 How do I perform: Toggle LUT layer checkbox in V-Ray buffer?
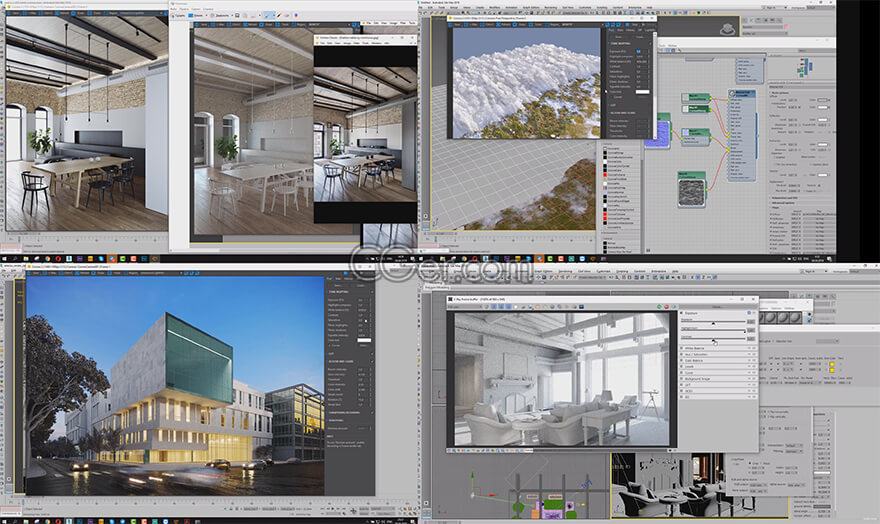tap(682, 385)
